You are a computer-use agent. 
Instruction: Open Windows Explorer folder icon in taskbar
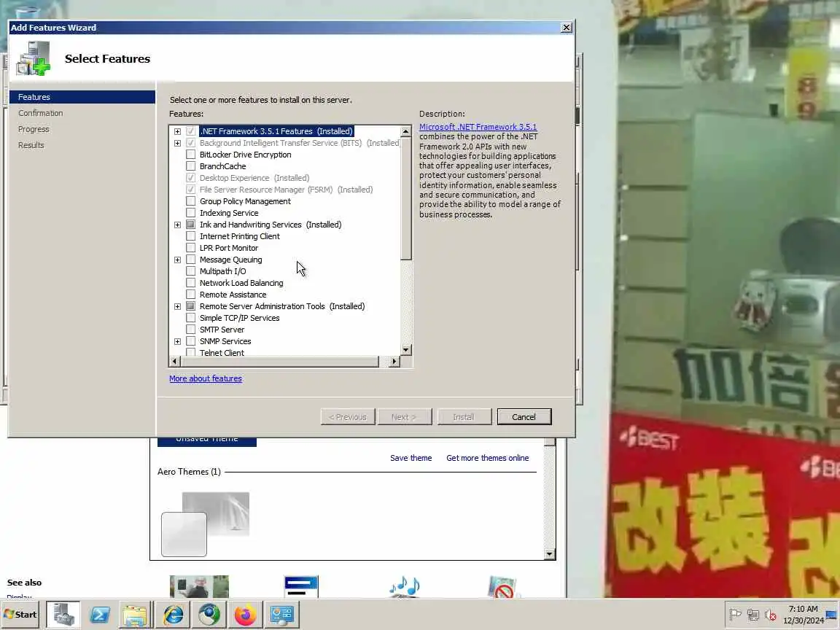point(134,615)
